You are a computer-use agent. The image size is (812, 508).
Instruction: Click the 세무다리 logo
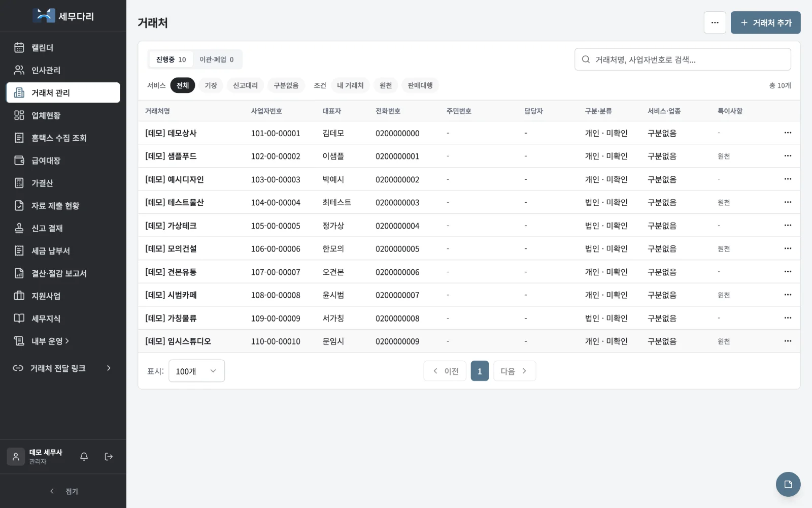click(x=63, y=16)
